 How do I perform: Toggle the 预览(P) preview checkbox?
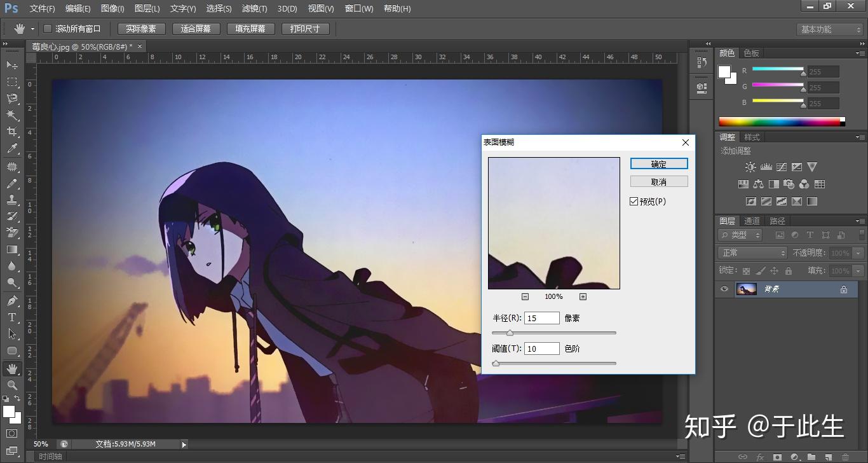[x=634, y=202]
